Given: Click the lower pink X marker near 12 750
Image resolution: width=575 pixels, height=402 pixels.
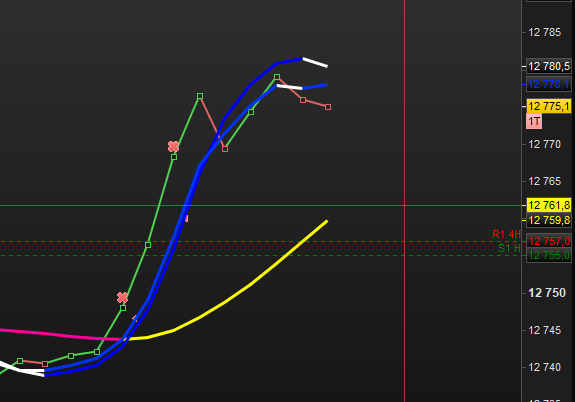Looking at the screenshot, I should pyautogui.click(x=122, y=297).
